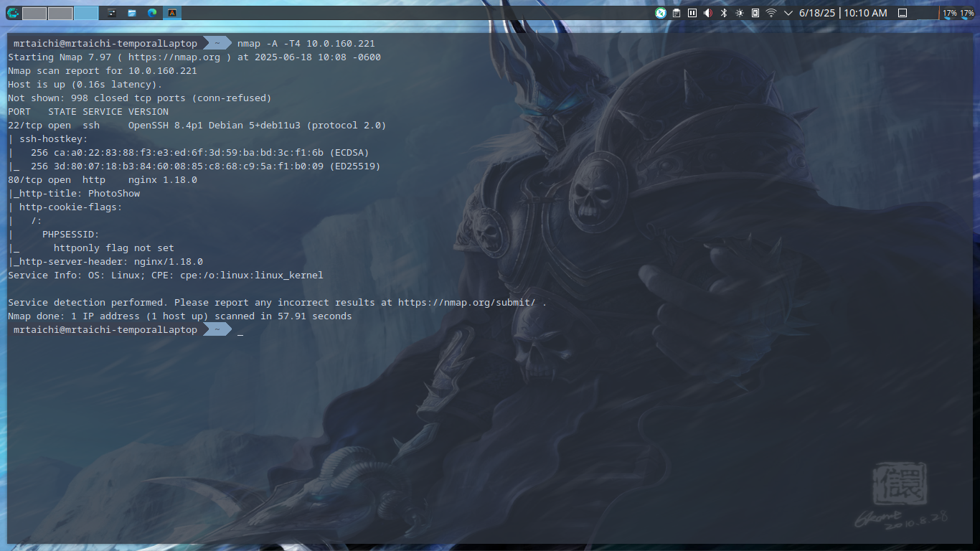Click the ECDSA ssh hostkey line
980x551 pixels.
189,153
